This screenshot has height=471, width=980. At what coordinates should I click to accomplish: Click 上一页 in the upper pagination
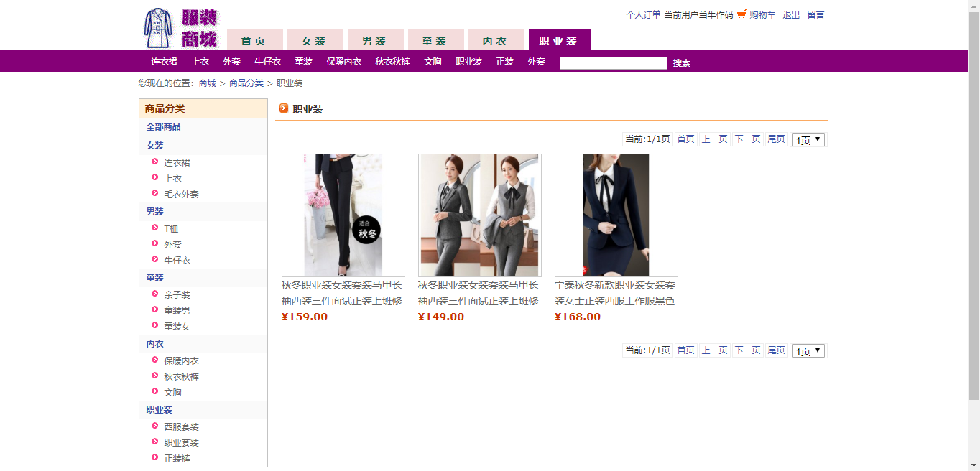pyautogui.click(x=715, y=139)
